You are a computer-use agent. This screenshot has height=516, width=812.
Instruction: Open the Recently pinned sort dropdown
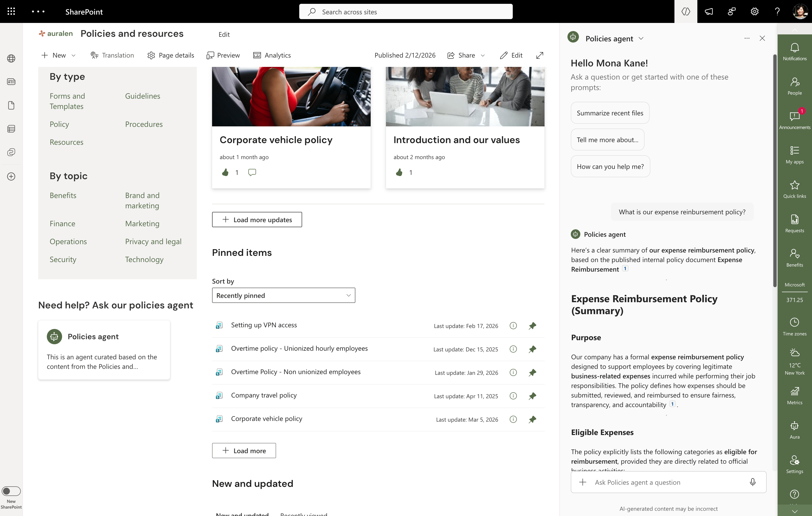[x=283, y=296]
